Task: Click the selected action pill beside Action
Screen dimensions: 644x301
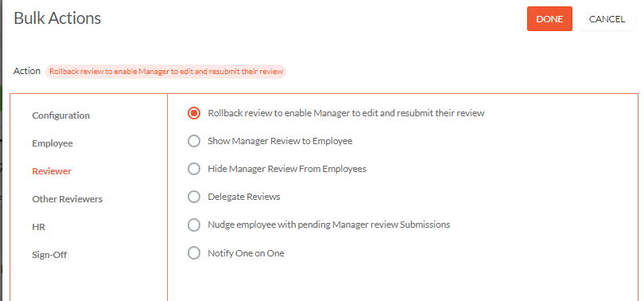Action: coord(166,72)
